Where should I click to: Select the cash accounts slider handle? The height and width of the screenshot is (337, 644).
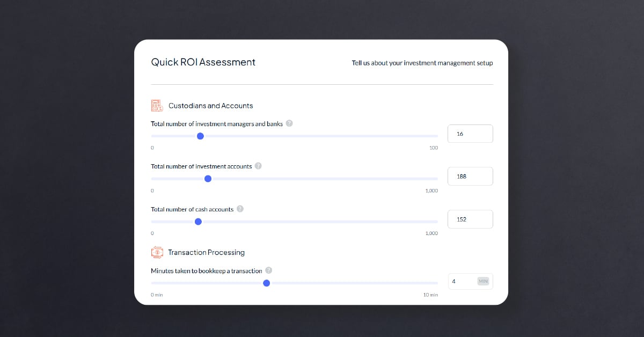click(x=198, y=221)
